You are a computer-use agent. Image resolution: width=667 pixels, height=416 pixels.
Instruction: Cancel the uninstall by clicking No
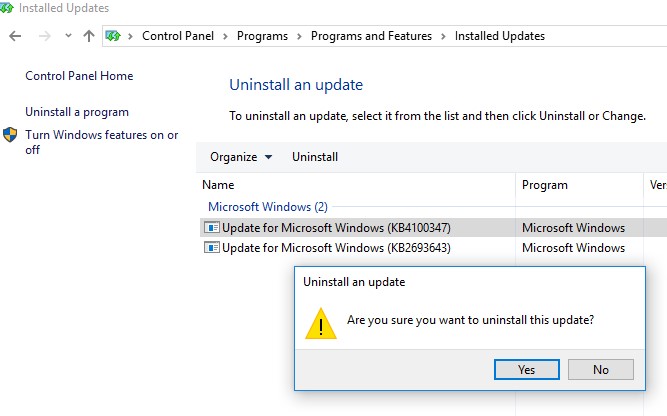tap(600, 369)
